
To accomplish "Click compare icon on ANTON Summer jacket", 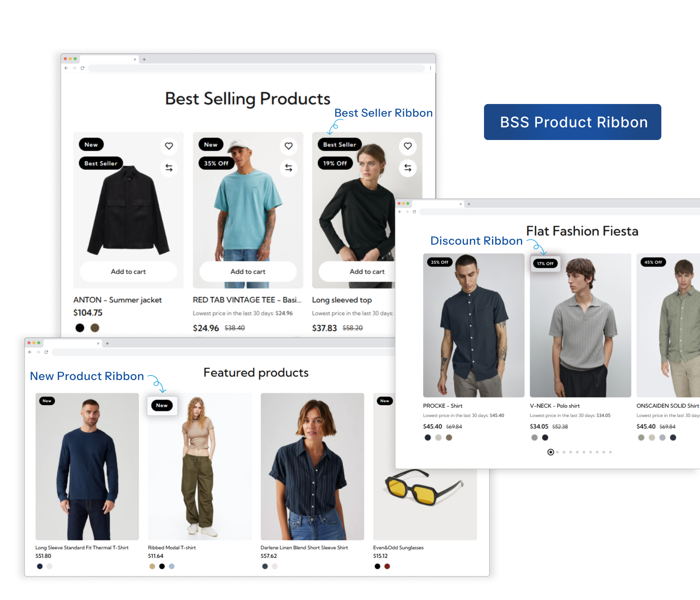I will [169, 168].
